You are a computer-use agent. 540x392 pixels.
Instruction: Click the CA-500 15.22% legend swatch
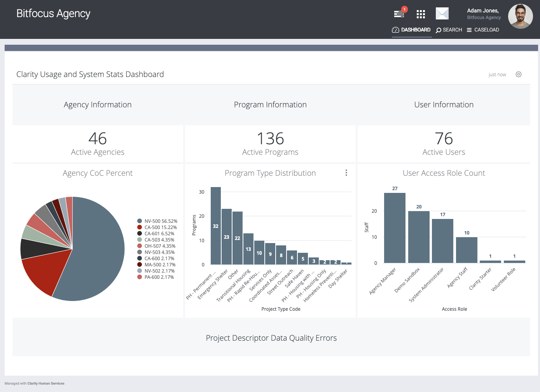click(x=140, y=227)
